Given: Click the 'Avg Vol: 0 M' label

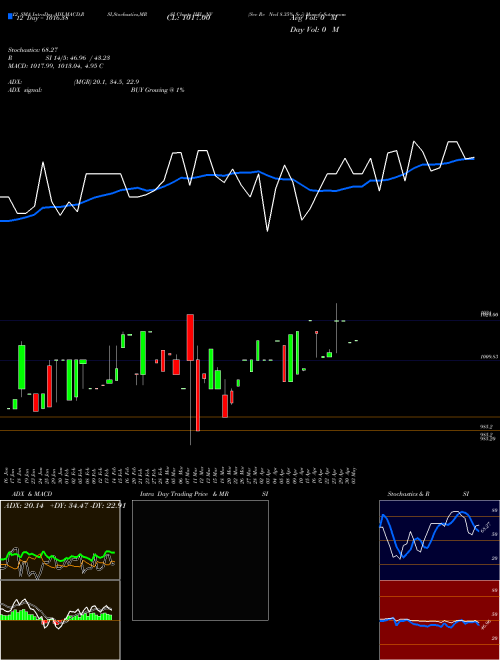Looking at the screenshot, I should (x=314, y=19).
